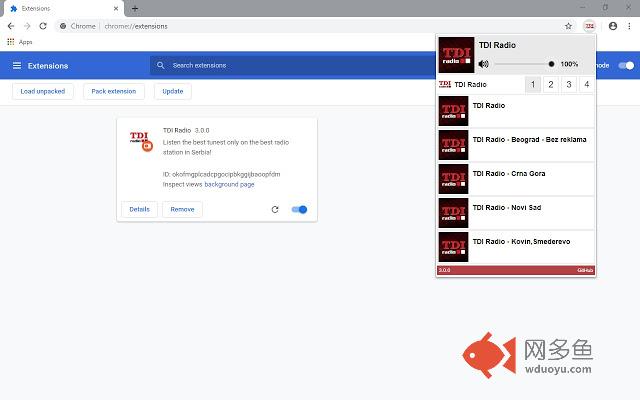
Task: Click the search magnifier icon
Action: click(x=160, y=65)
